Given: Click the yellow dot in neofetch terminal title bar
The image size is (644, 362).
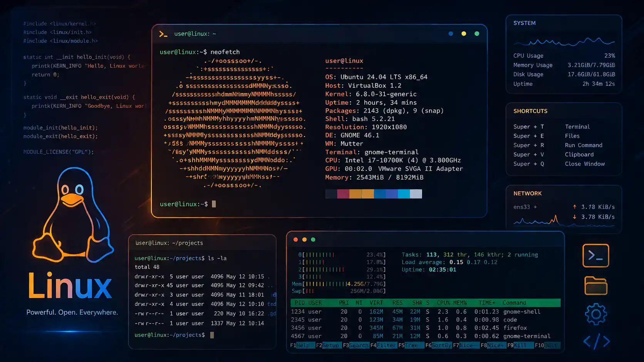Looking at the screenshot, I should [x=464, y=34].
